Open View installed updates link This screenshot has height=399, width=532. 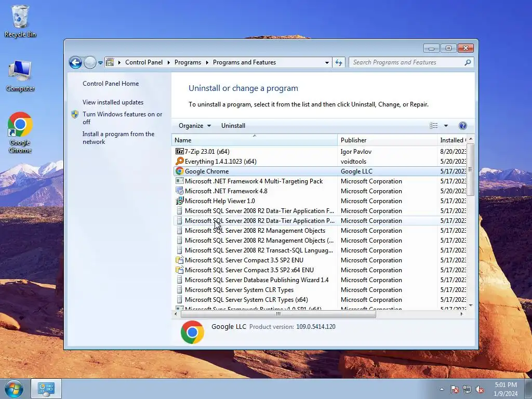pyautogui.click(x=113, y=102)
